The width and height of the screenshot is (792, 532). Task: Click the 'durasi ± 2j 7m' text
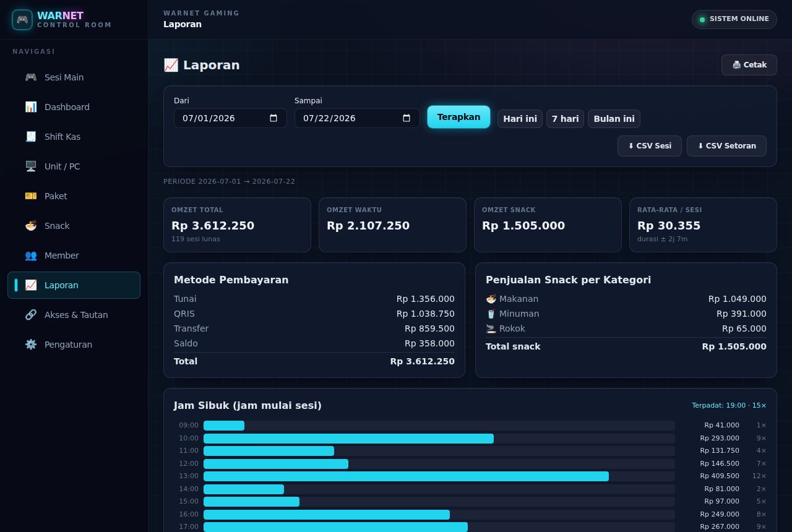pyautogui.click(x=662, y=239)
